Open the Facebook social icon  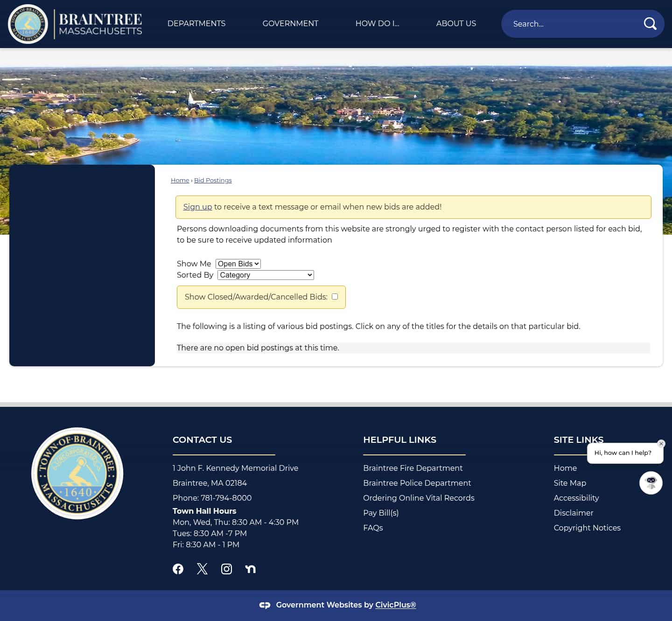(178, 569)
